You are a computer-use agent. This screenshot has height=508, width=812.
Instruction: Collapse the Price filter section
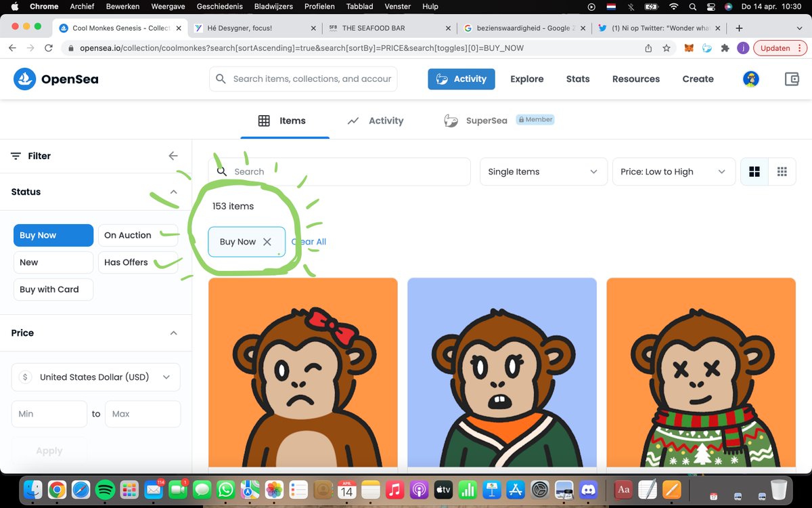tap(173, 333)
